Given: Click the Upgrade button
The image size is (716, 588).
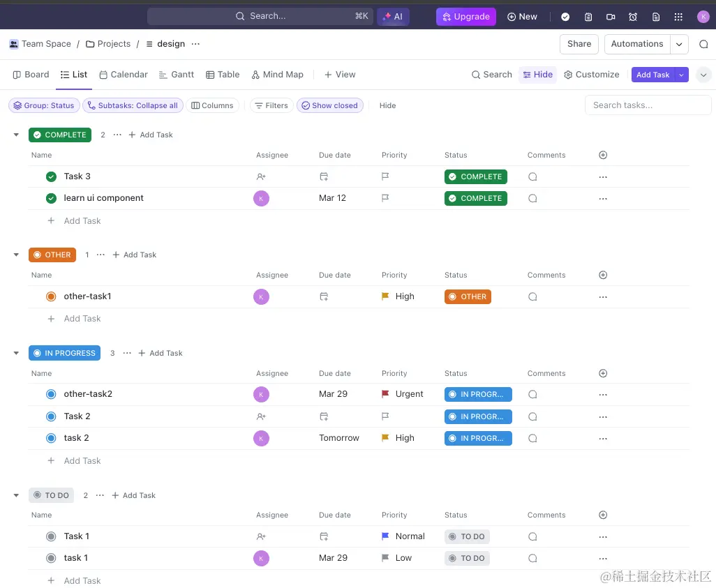Looking at the screenshot, I should point(465,17).
